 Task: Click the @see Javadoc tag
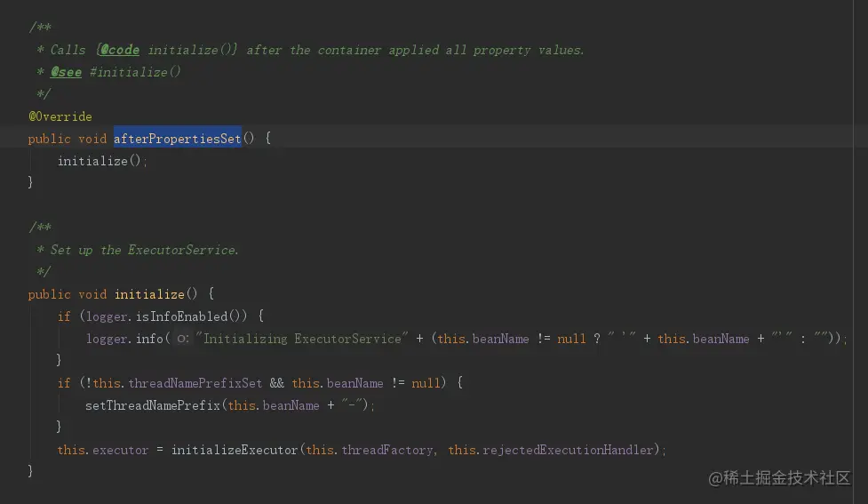66,72
